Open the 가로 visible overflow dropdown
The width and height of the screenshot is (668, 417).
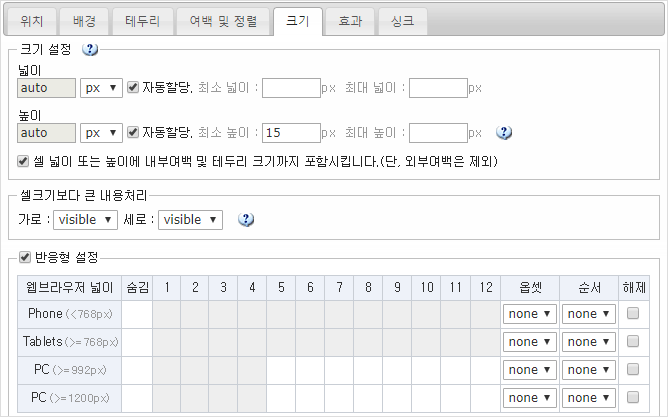coord(86,220)
